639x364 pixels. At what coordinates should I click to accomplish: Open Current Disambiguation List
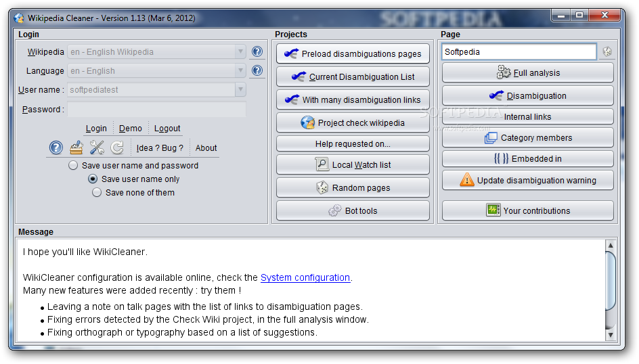[x=353, y=76]
